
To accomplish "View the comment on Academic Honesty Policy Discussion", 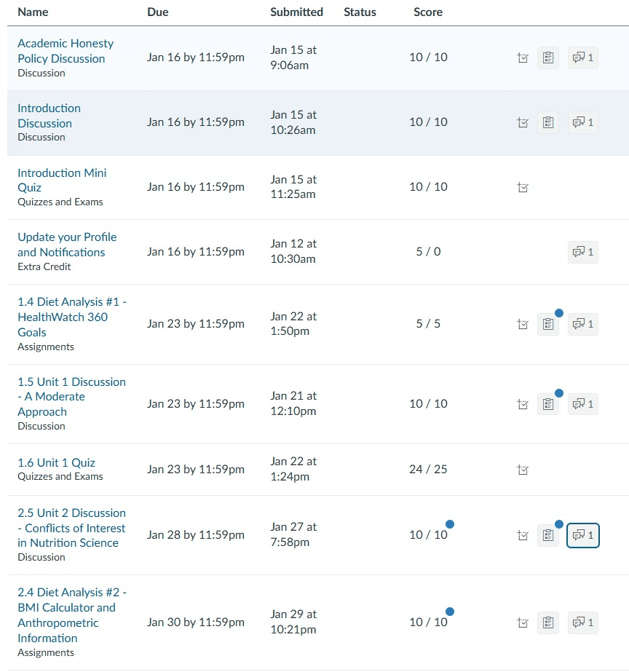I will click(x=582, y=57).
